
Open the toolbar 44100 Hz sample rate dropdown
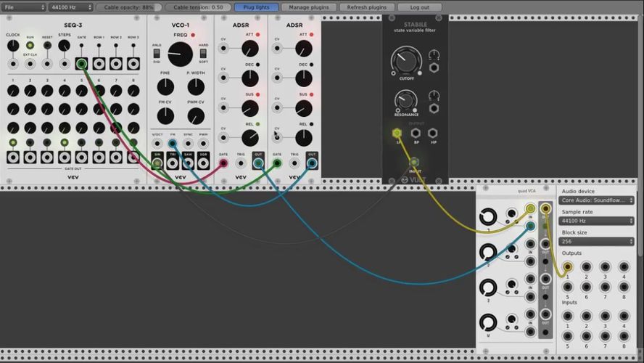(x=70, y=7)
